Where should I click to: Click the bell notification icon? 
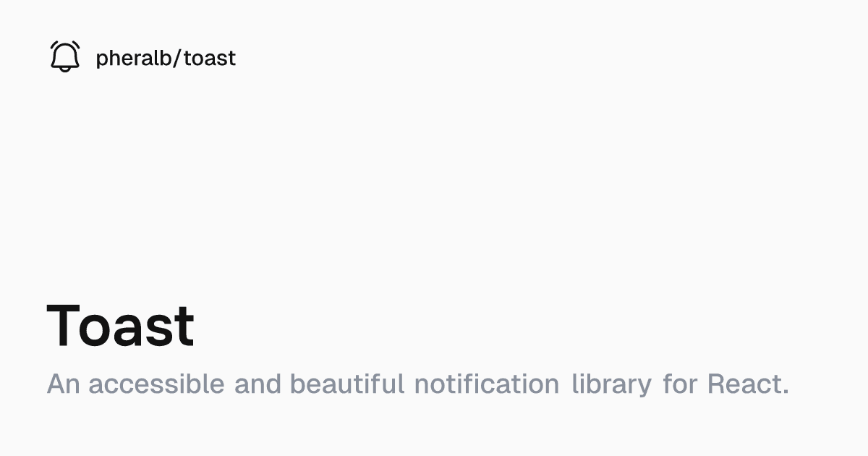tap(65, 56)
